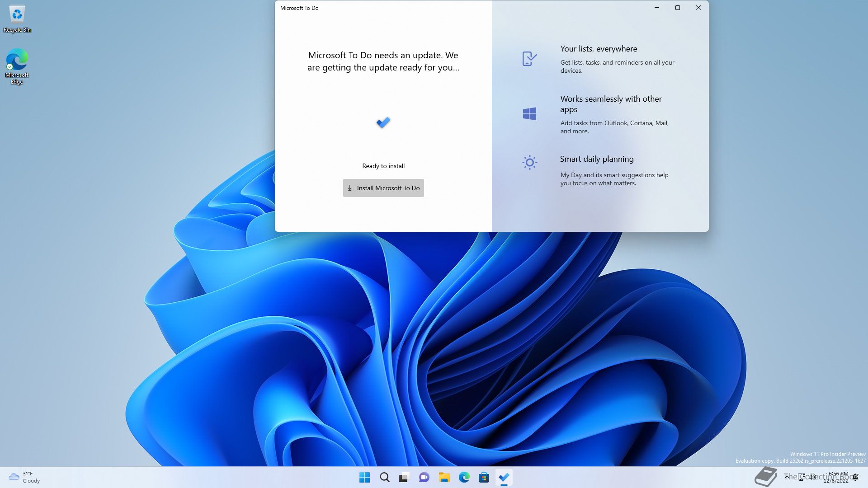Maximize the Microsoft To Do window
Viewport: 868px width, 488px height.
[677, 8]
